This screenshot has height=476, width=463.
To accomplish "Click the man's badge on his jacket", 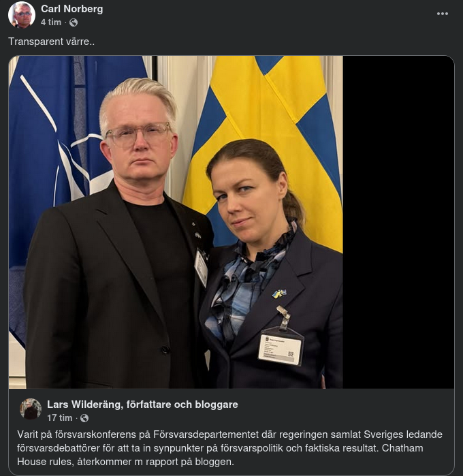I will click(x=202, y=268).
